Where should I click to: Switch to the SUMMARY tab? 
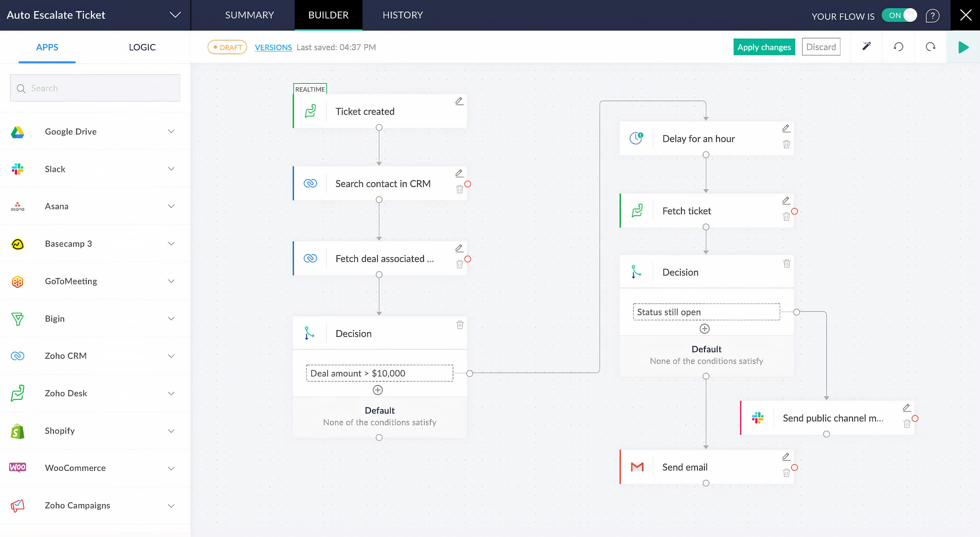point(248,15)
